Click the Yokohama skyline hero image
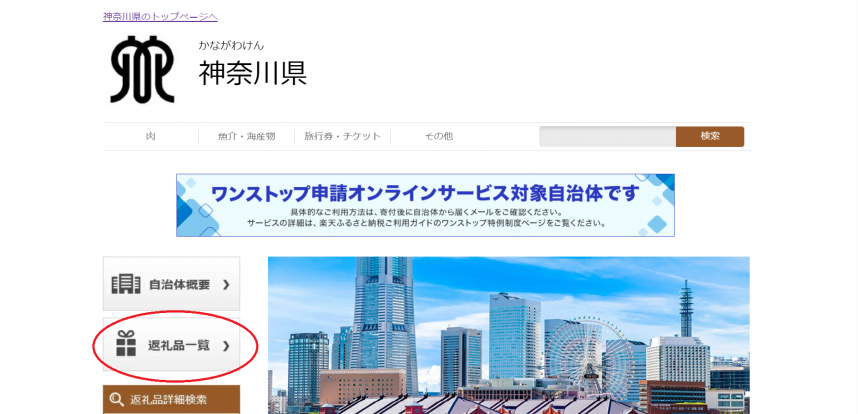 click(x=508, y=335)
